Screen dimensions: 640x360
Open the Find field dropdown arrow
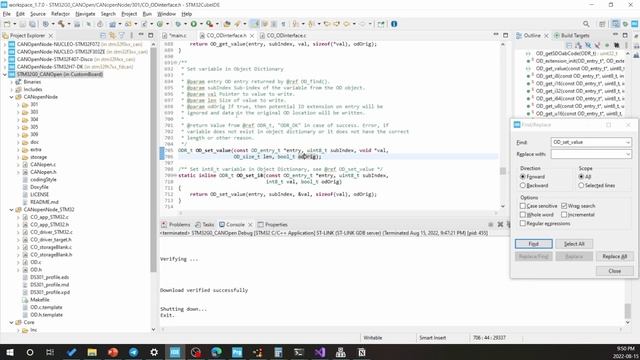pos(628,142)
